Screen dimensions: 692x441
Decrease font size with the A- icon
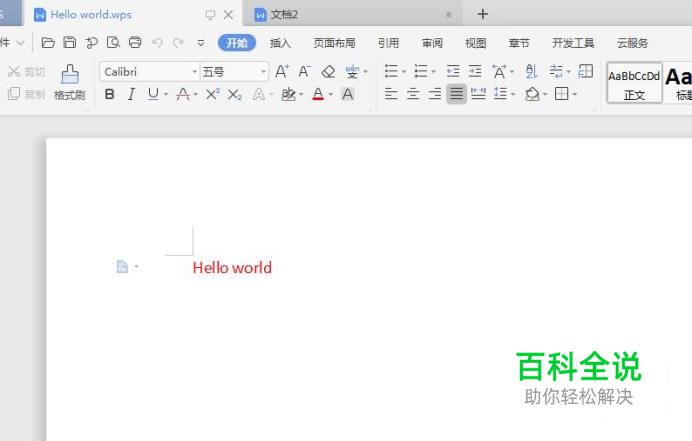pyautogui.click(x=305, y=71)
